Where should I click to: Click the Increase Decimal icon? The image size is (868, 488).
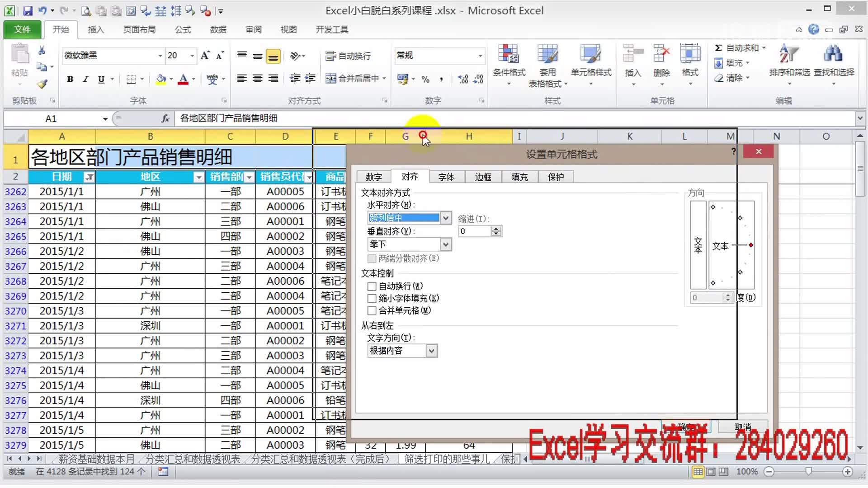pos(463,79)
